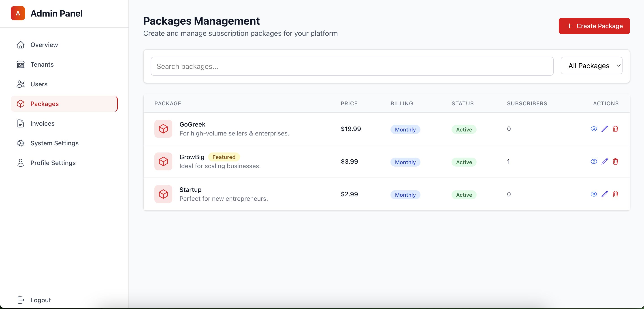The width and height of the screenshot is (644, 309).
Task: Delete the Startup package via trash icon
Action: 615,194
